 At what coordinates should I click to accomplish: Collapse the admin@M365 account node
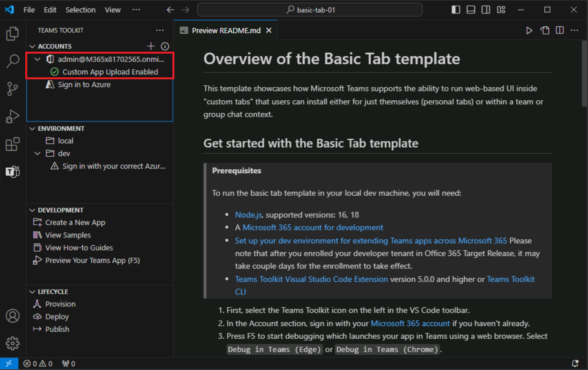coord(38,59)
